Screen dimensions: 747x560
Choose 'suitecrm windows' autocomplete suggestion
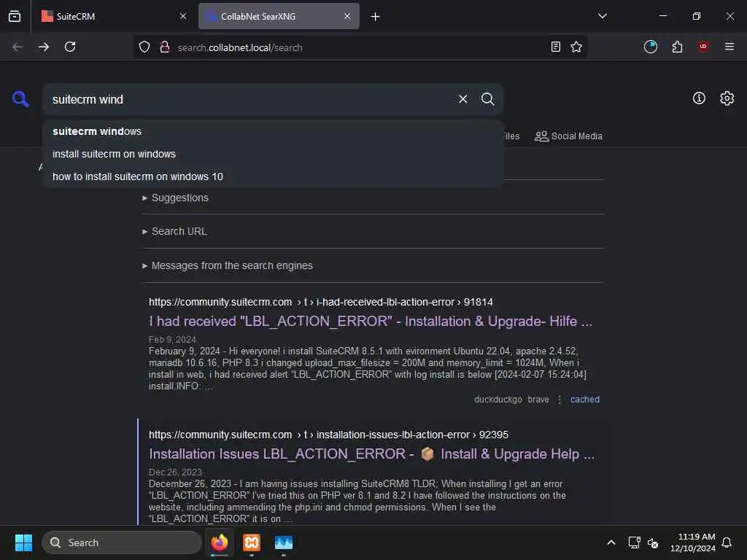pyautogui.click(x=273, y=131)
